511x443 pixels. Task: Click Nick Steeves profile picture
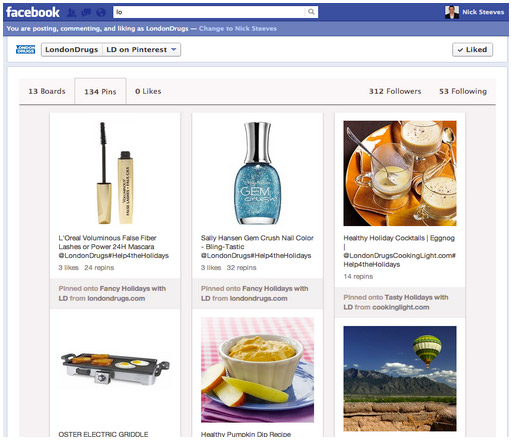pyautogui.click(x=451, y=12)
